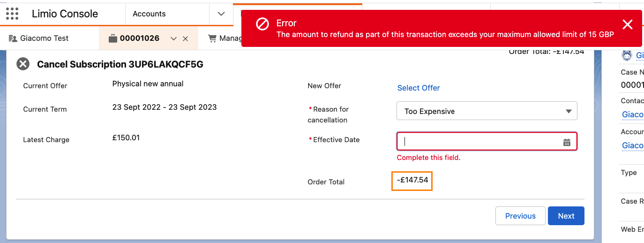Open the Effective Date calendar picker
The image size is (644, 243).
(x=567, y=142)
